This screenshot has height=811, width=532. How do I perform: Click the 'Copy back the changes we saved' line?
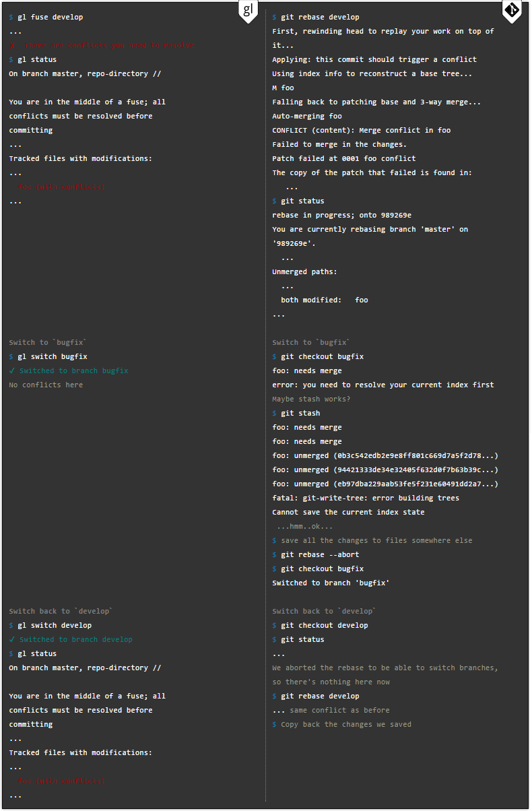pos(346,725)
